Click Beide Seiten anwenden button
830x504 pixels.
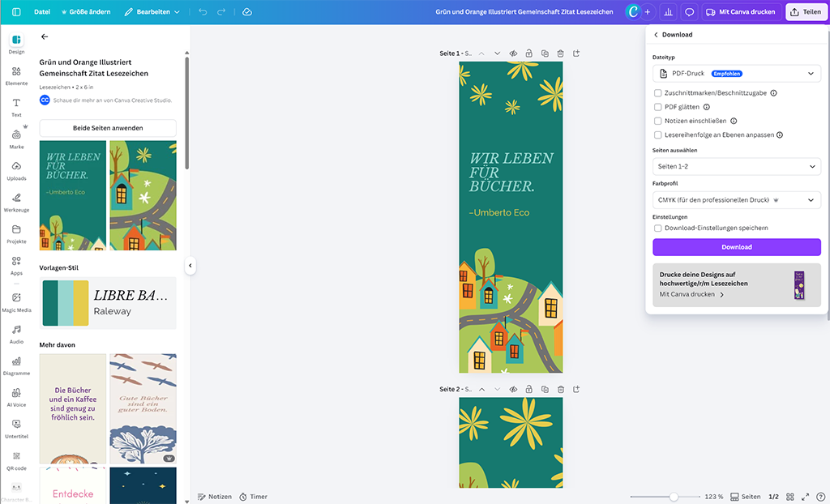click(108, 128)
